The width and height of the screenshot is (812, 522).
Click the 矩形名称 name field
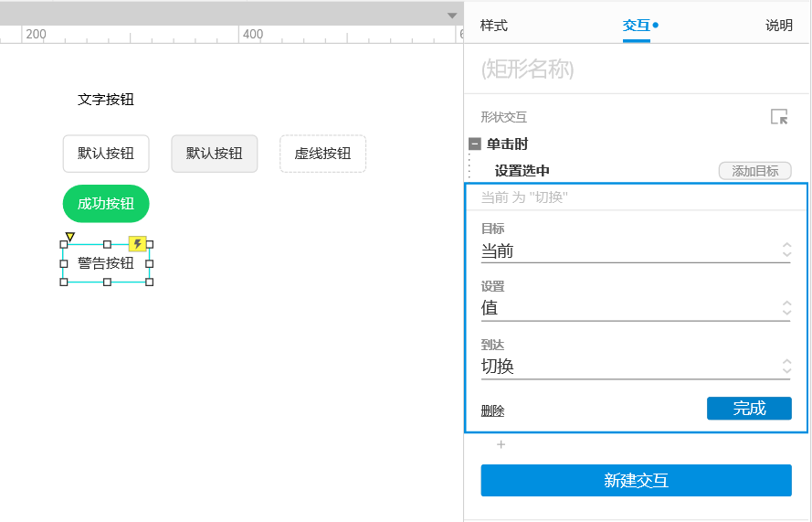(x=636, y=69)
